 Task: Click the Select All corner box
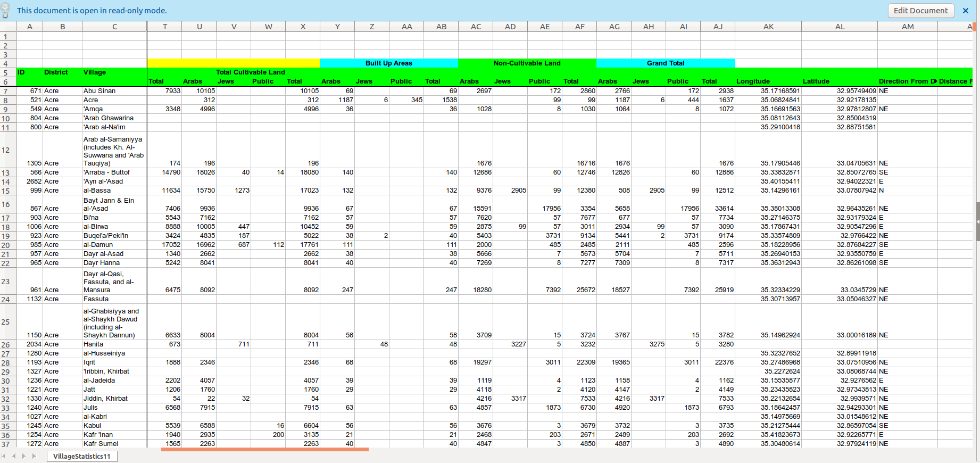8,27
